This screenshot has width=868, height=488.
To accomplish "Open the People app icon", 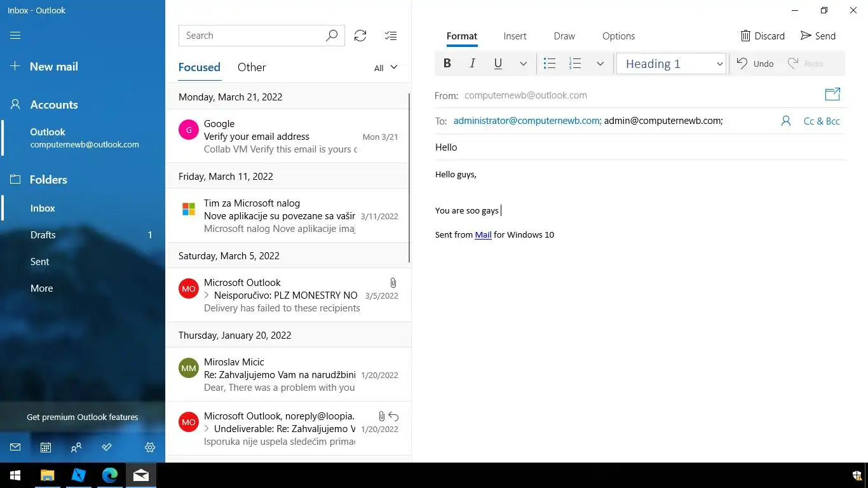I will point(76,447).
